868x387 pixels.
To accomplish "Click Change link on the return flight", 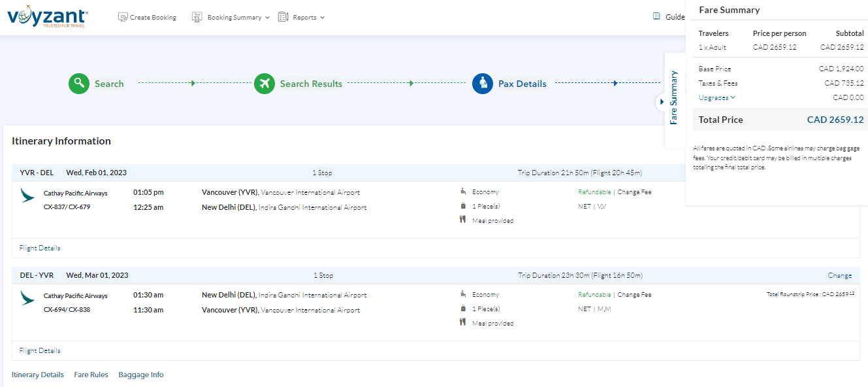I will point(839,275).
